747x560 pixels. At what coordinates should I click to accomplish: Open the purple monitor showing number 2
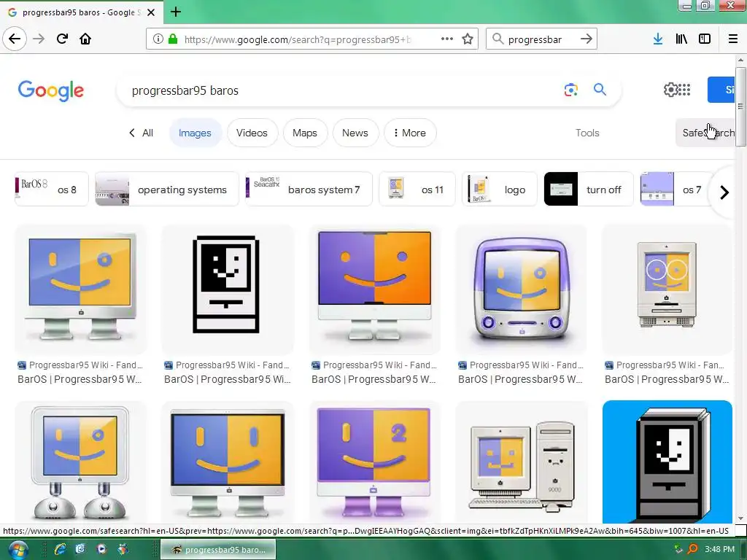pos(374,462)
